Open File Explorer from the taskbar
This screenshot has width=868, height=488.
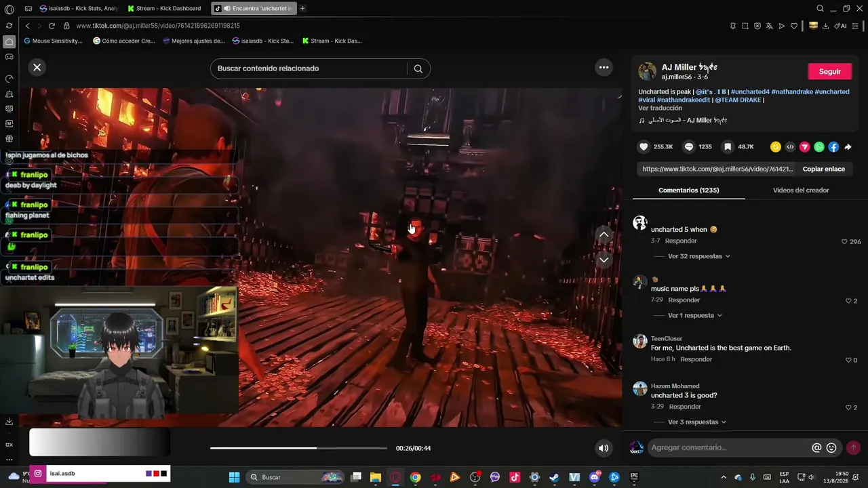(376, 477)
